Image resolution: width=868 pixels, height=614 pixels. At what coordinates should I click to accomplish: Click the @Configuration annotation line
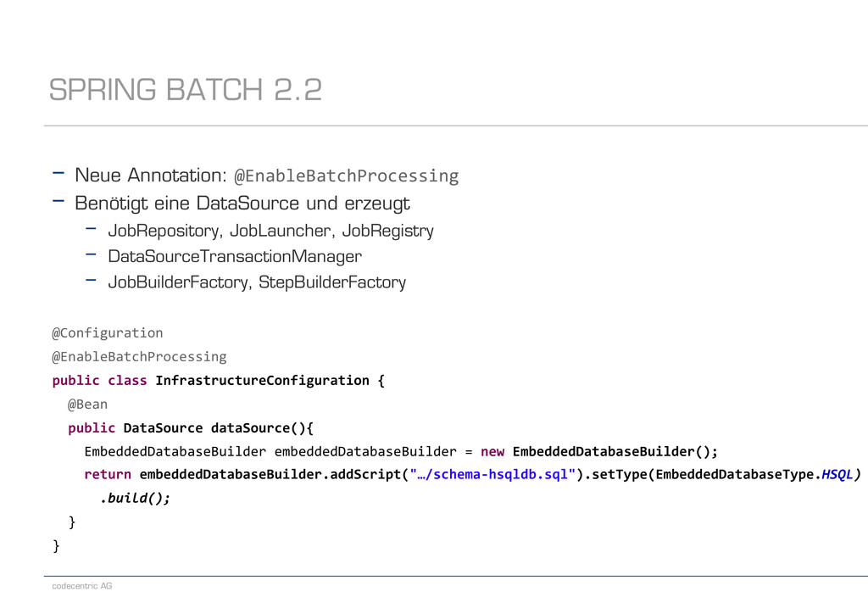pos(108,333)
